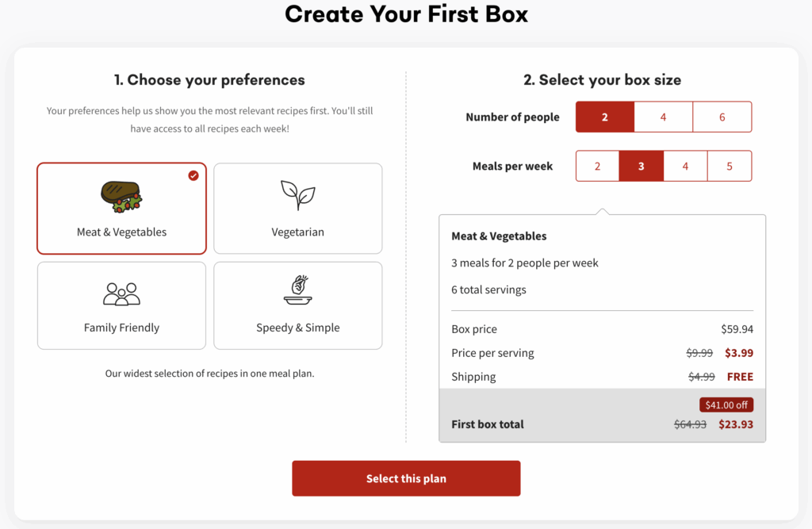The width and height of the screenshot is (812, 529).
Task: Set number of people to 6
Action: pyautogui.click(x=722, y=117)
